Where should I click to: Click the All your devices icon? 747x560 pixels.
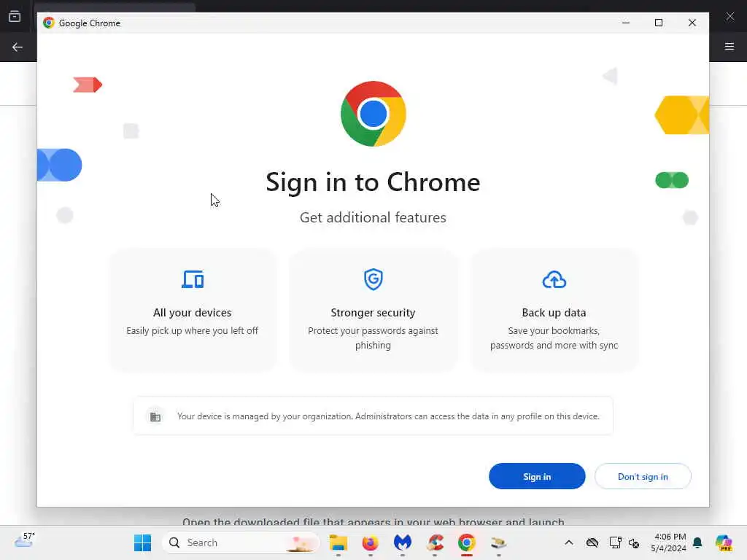tap(193, 279)
